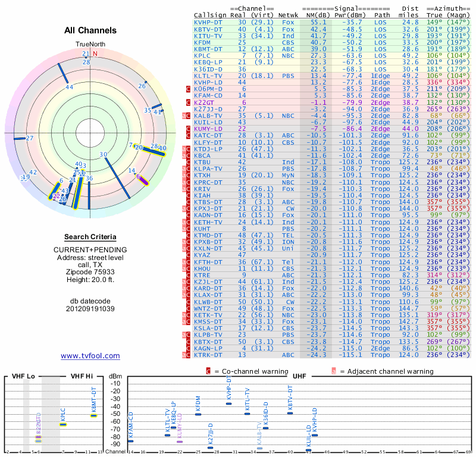Click the NM(dB) column header

pyautogui.click(x=318, y=15)
